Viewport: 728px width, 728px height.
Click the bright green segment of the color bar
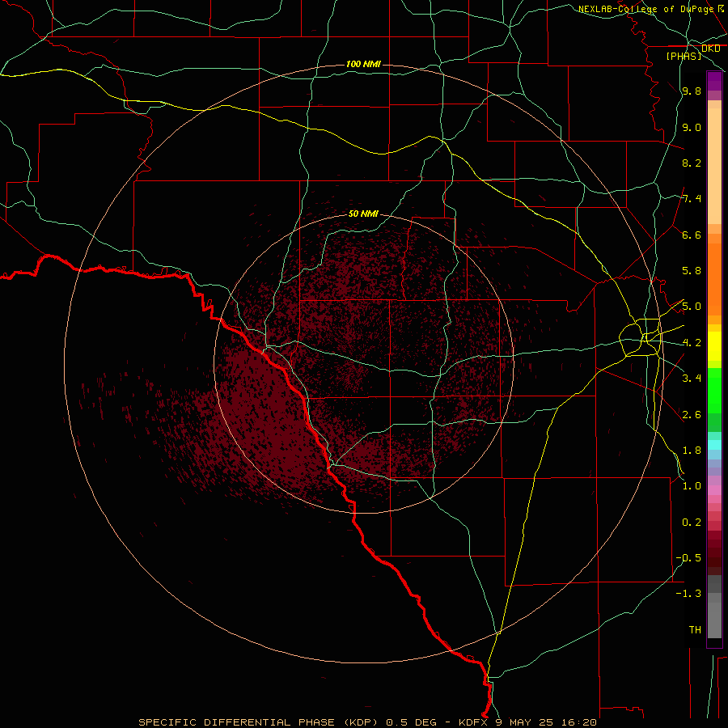[x=714, y=391]
